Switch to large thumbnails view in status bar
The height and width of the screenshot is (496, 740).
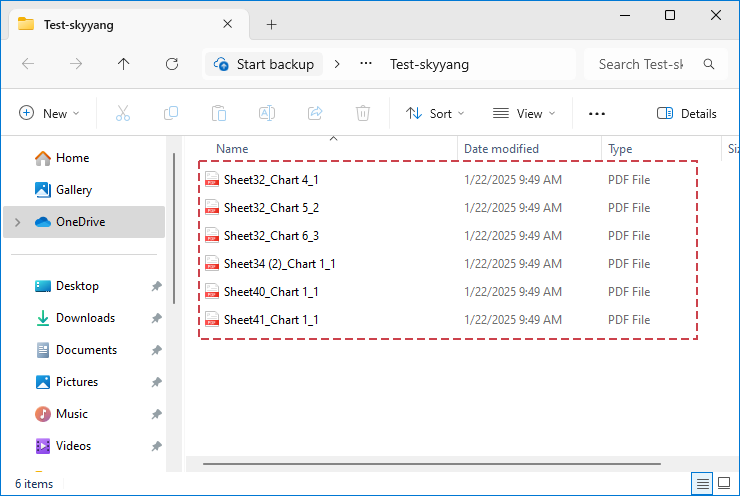coord(724,483)
